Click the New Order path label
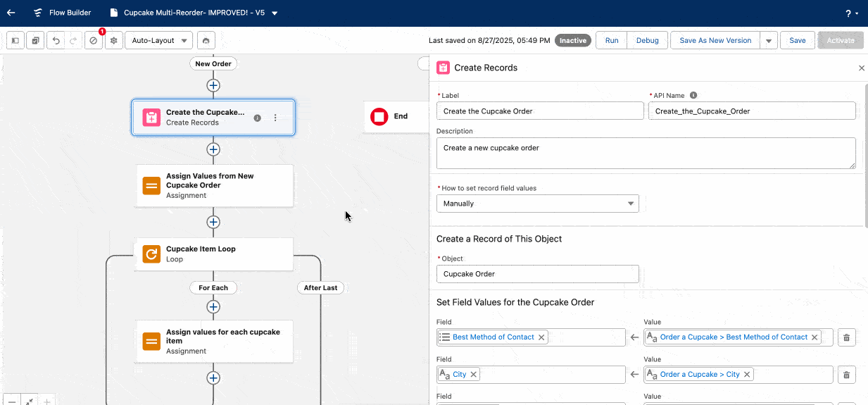The width and height of the screenshot is (868, 405). point(213,63)
